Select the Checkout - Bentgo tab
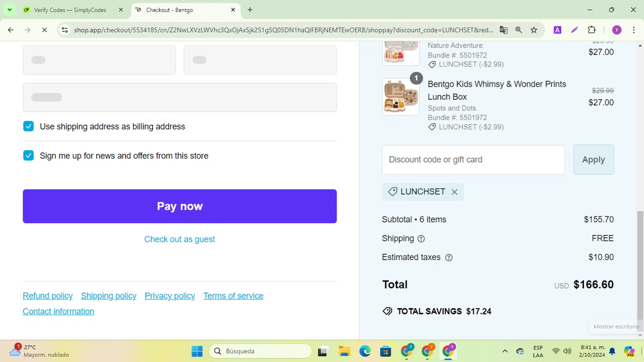 [x=170, y=10]
